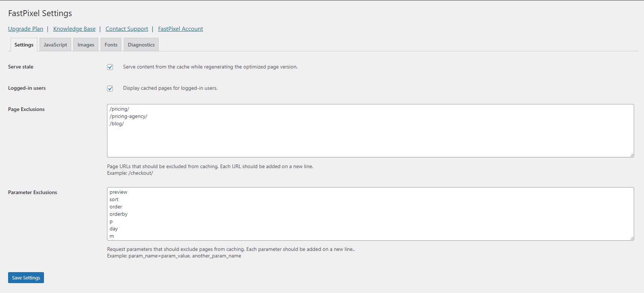Click the 'orderby' parameter line

(118, 214)
